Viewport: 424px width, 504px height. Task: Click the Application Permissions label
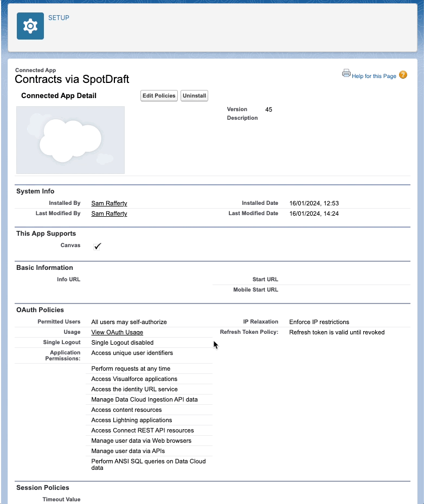(63, 356)
